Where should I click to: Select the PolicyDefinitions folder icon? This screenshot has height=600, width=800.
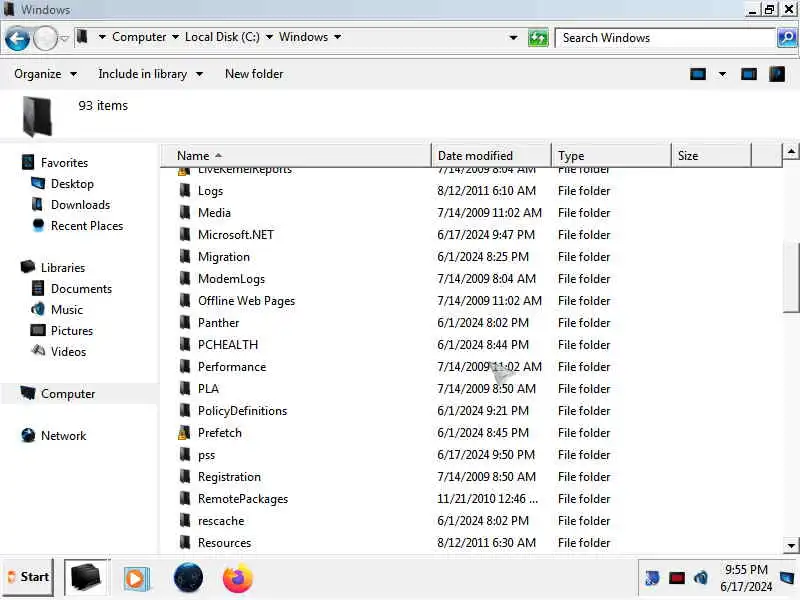click(185, 410)
